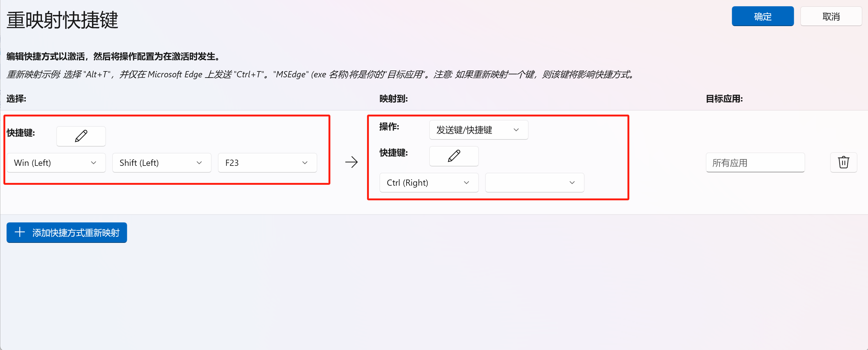The height and width of the screenshot is (350, 868).
Task: Open the Ctrl (Right) dropdown
Action: tap(429, 183)
